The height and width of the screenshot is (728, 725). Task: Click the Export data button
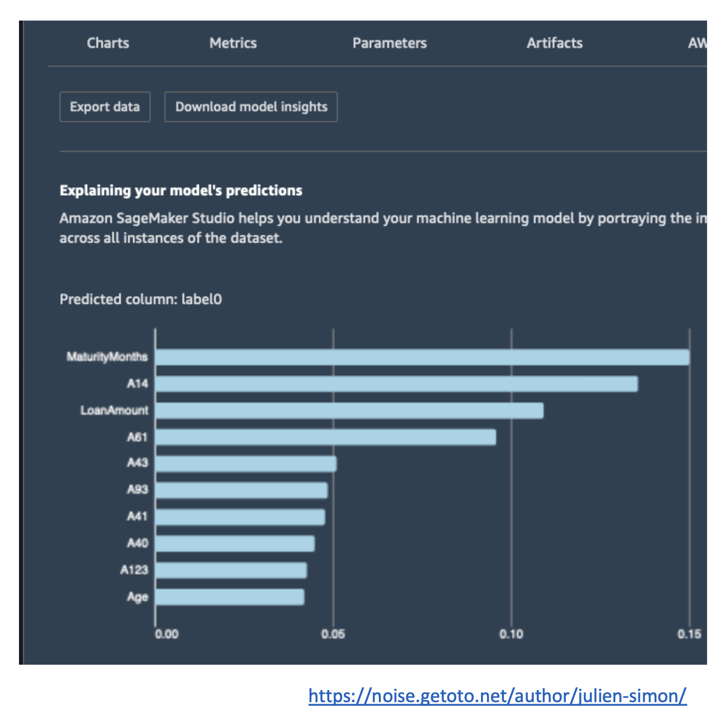tap(105, 107)
